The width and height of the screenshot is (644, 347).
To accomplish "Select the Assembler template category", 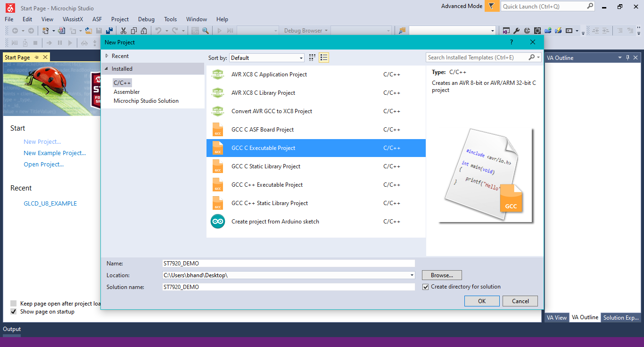I will point(126,92).
